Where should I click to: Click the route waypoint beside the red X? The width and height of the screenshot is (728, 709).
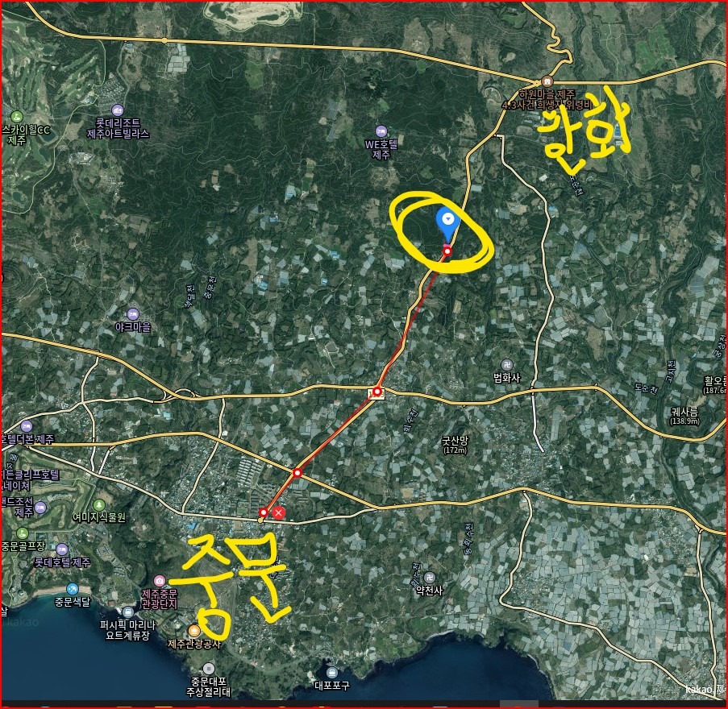[x=264, y=512]
